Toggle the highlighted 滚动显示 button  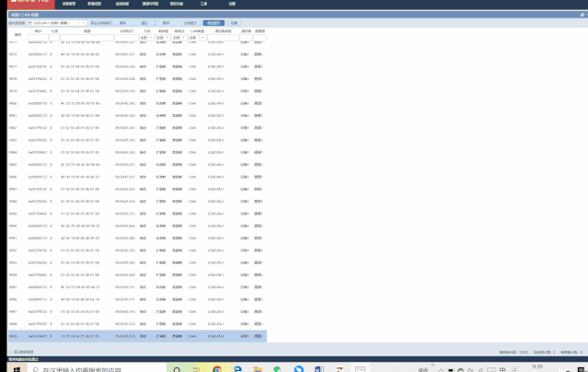213,23
